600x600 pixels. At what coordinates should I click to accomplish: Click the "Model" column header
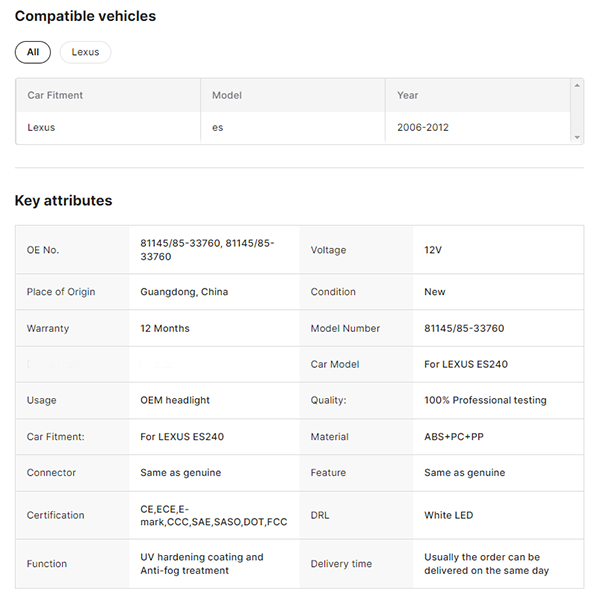point(227,95)
